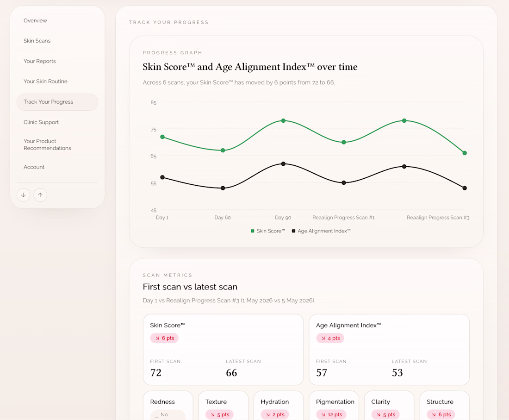Viewport: 509px width, 420px height.
Task: Go to Account settings
Action: click(x=34, y=167)
